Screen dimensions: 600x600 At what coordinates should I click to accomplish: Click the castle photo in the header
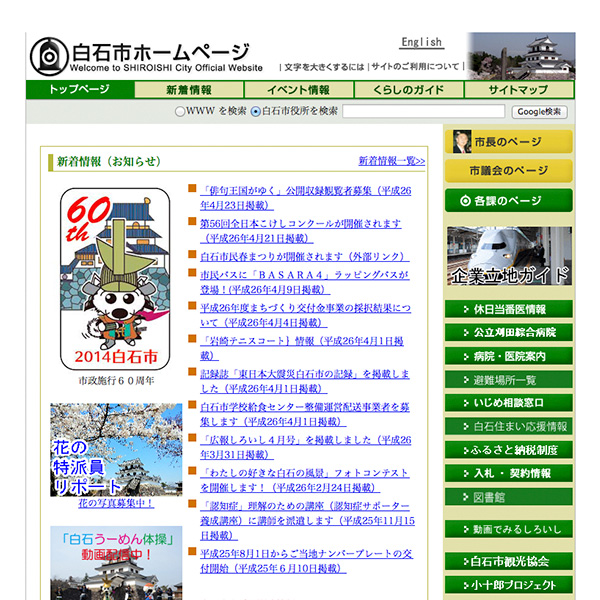(x=522, y=56)
